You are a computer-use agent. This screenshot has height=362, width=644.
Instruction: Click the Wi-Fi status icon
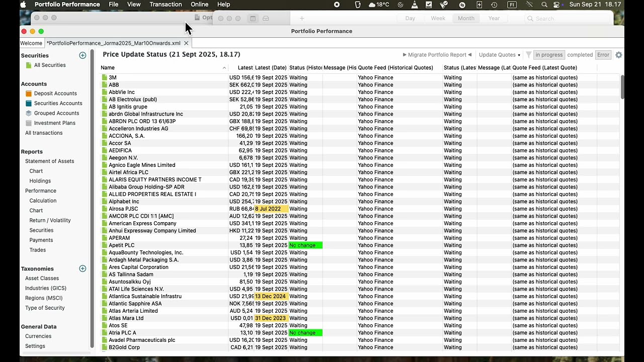click(x=529, y=5)
